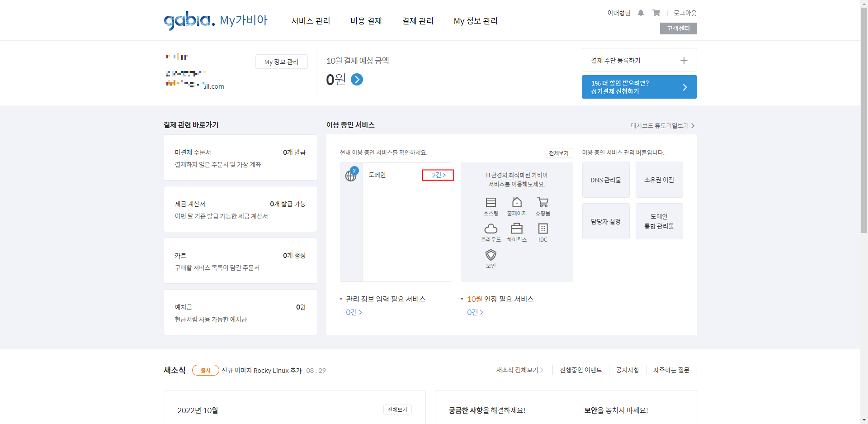Click the My가비아 title link
Image resolution: width=868 pixels, height=424 pixels.
tap(244, 20)
